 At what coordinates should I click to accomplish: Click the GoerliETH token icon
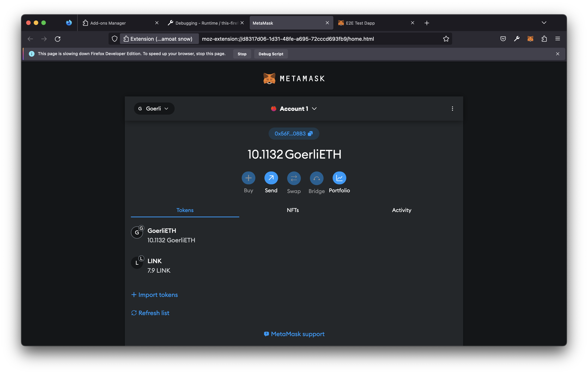click(x=137, y=232)
